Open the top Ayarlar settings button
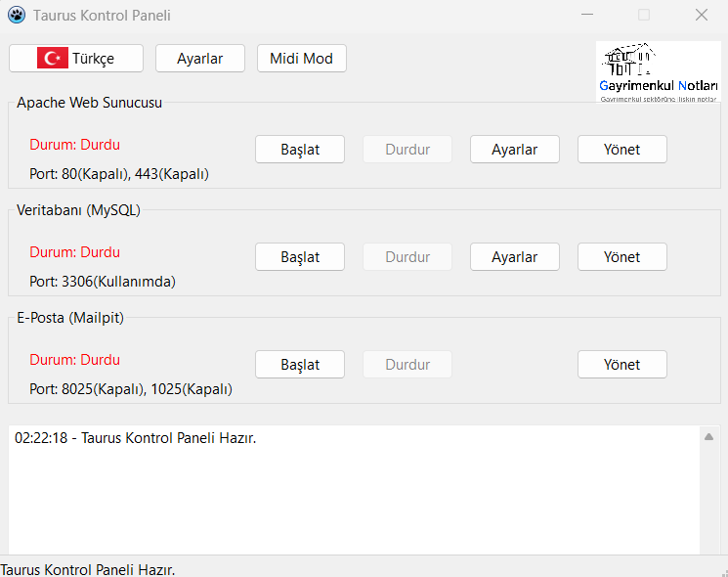 pyautogui.click(x=200, y=59)
